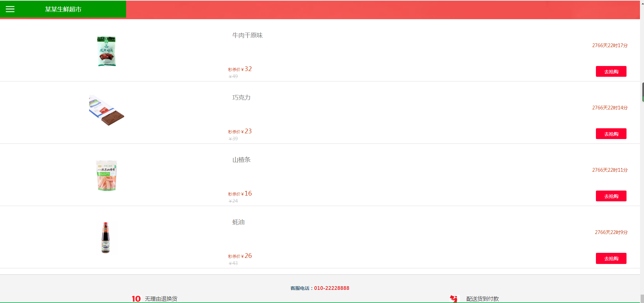Select the 巧克力 product title
This screenshot has width=644, height=303.
pos(241,98)
